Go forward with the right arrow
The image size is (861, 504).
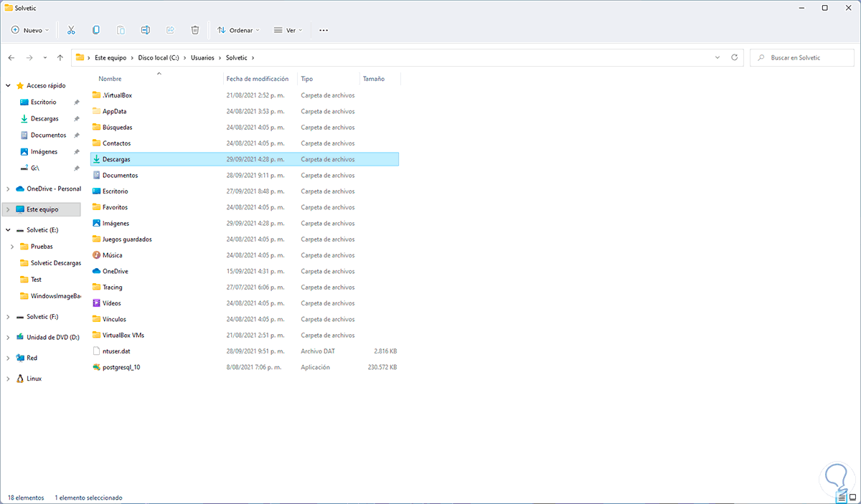coord(29,57)
